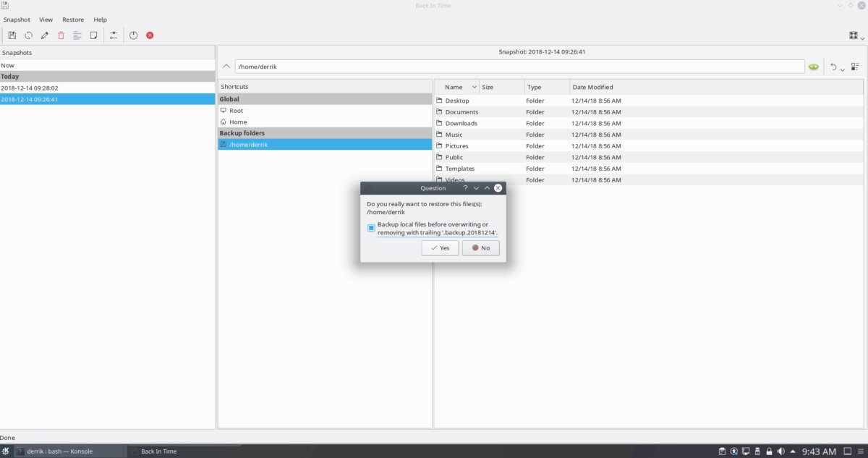Click the path field showing /home/derrik
868x458 pixels.
[519, 67]
